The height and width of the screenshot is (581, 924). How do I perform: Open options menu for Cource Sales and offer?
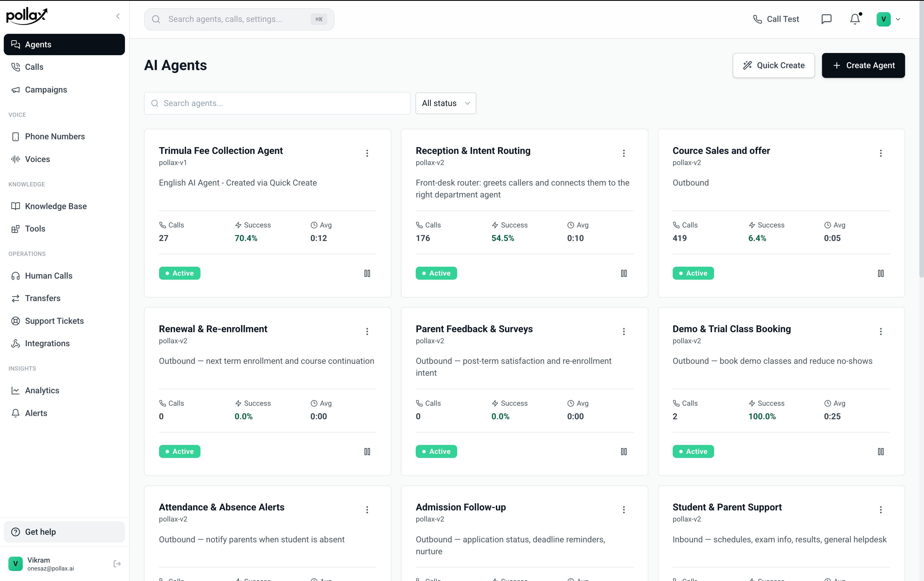pyautogui.click(x=881, y=153)
